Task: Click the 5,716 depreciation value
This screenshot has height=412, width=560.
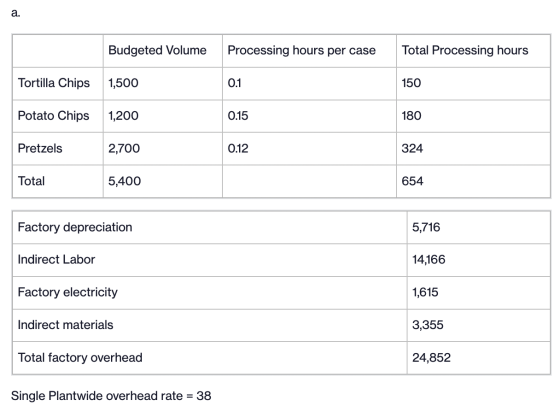Action: pyautogui.click(x=426, y=227)
